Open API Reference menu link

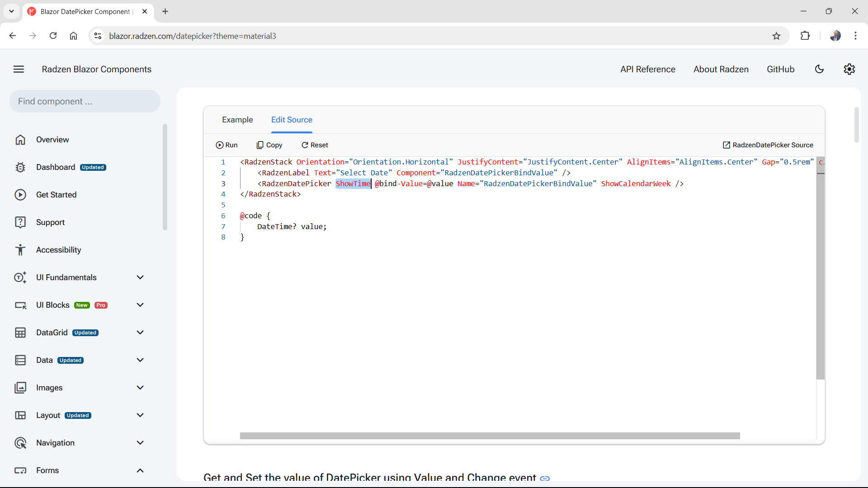(648, 69)
